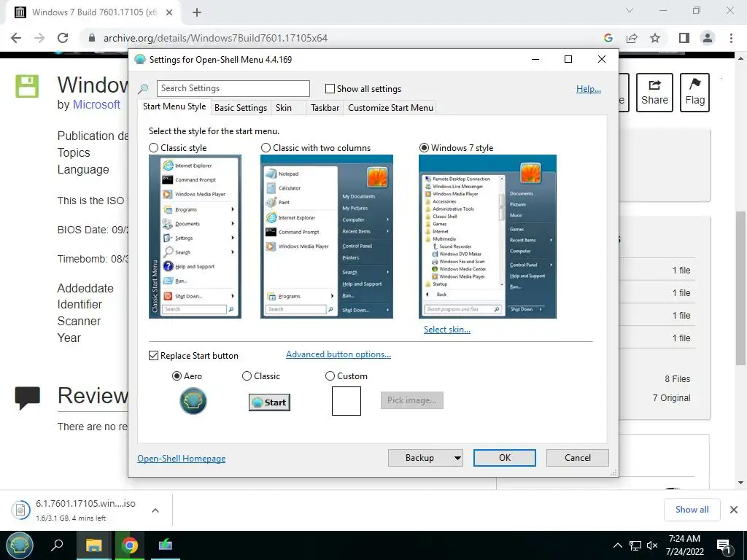The image size is (747, 560).
Task: Click the Chrome back arrow
Action: coord(16,38)
